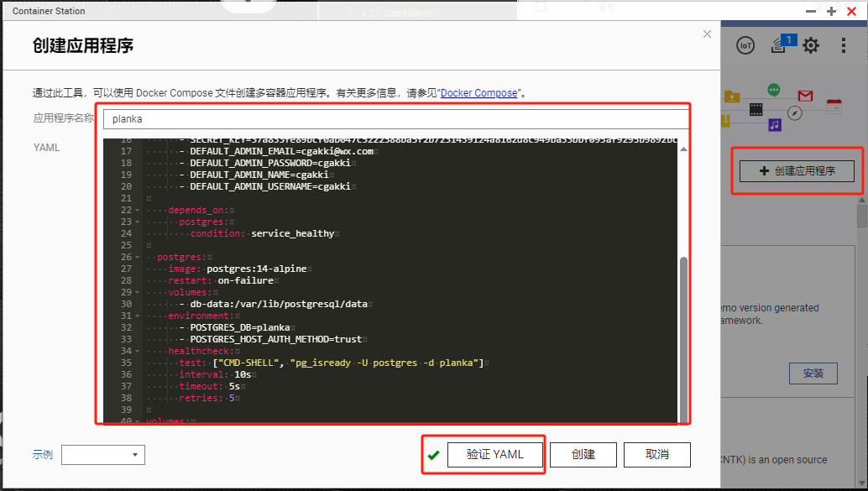Click the YAML editor scroll-up arrow
This screenshot has width=868, height=491.
683,149
